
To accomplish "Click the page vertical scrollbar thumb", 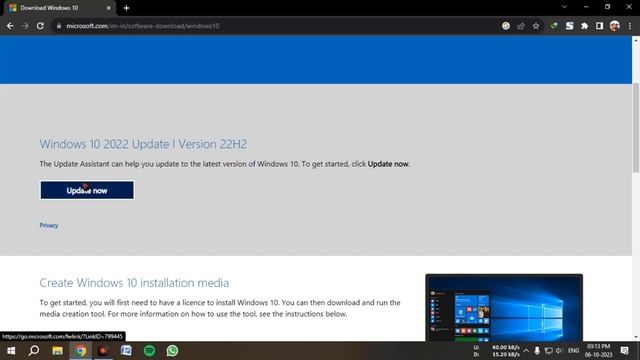I will tap(636, 127).
